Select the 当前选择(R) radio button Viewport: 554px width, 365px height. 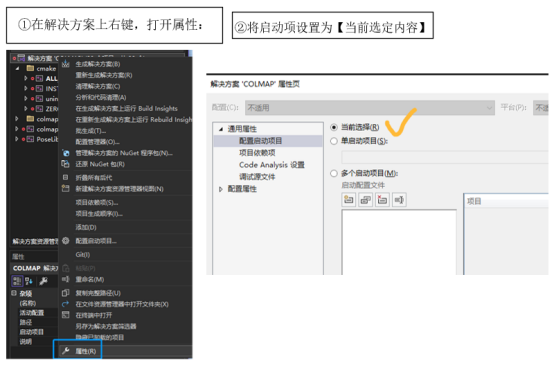(334, 127)
